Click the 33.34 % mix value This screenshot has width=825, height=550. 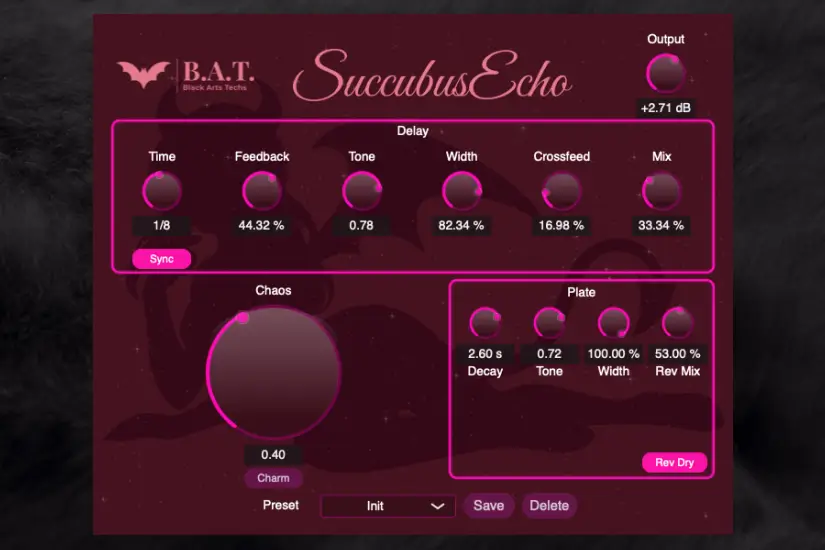[661, 225]
